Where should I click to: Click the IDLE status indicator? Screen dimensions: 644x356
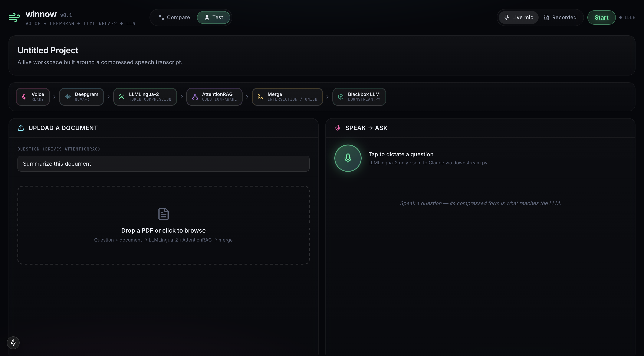[627, 17]
